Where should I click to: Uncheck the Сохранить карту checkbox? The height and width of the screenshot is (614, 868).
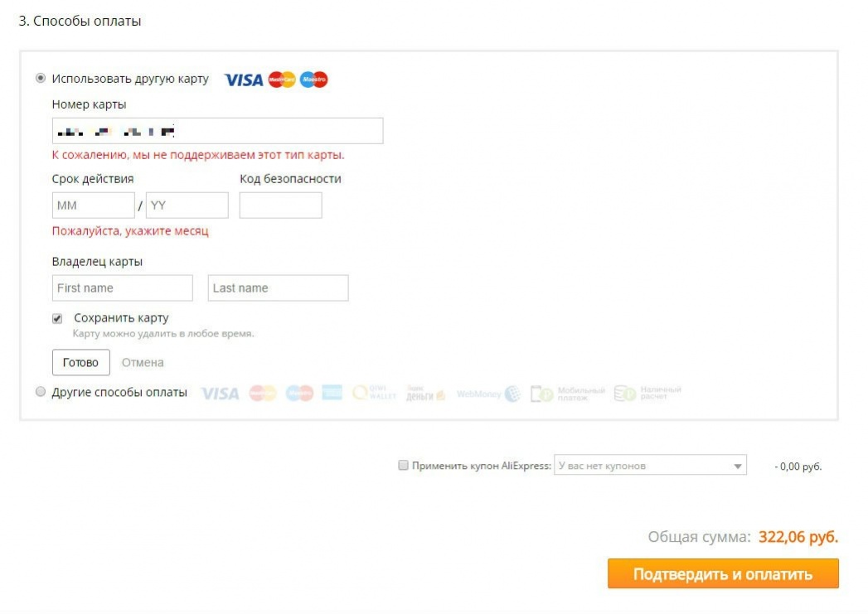[57, 319]
